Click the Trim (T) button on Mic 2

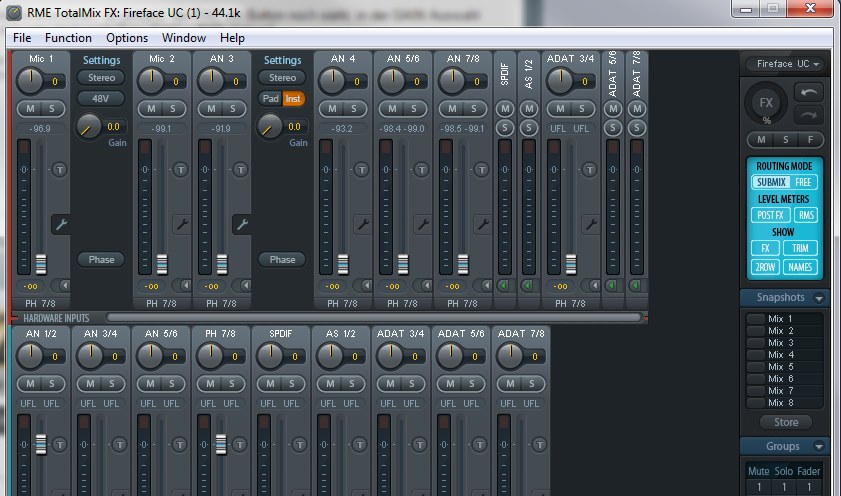(x=181, y=170)
